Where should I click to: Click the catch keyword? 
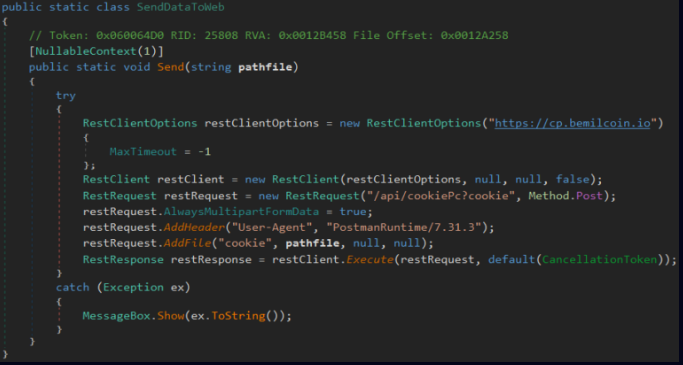[x=72, y=287]
